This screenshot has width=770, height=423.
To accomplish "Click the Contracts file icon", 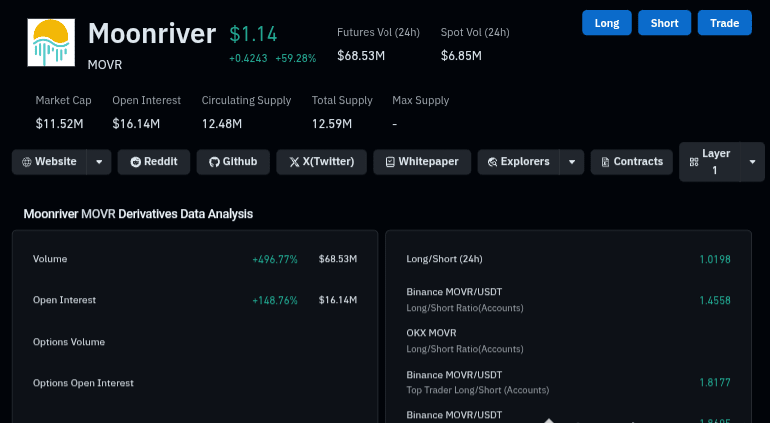I will (605, 162).
